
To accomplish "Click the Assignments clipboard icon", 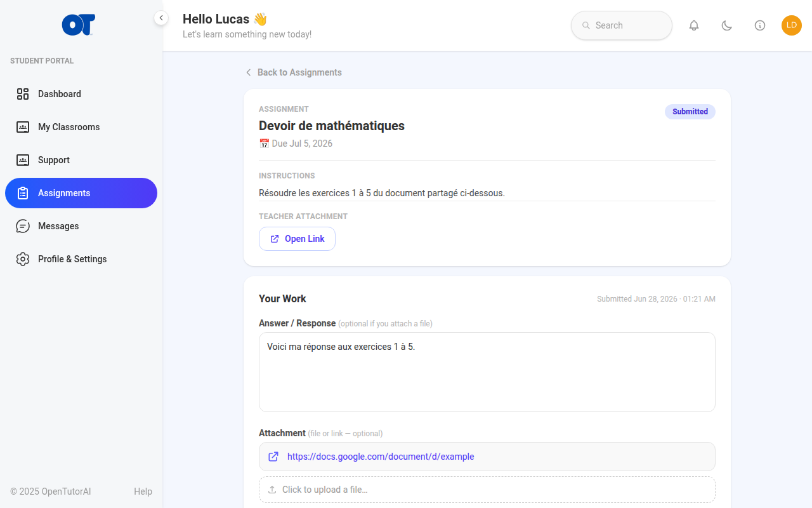I will (23, 193).
